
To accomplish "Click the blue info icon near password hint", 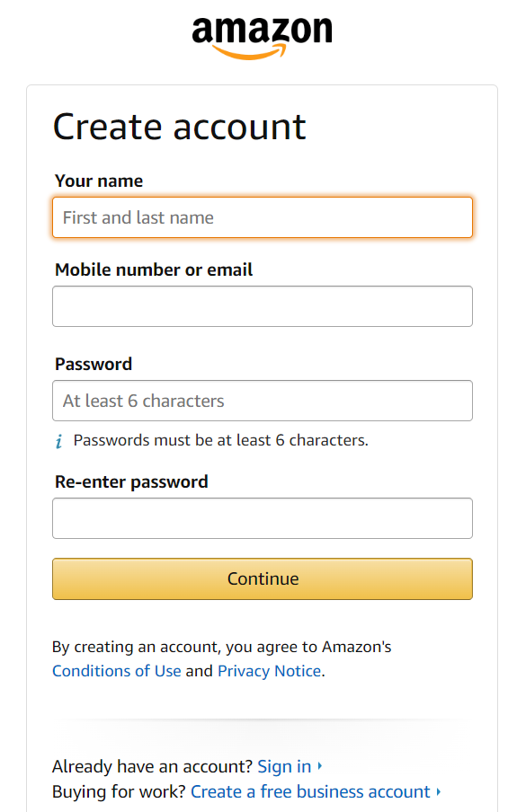I will 59,441.
